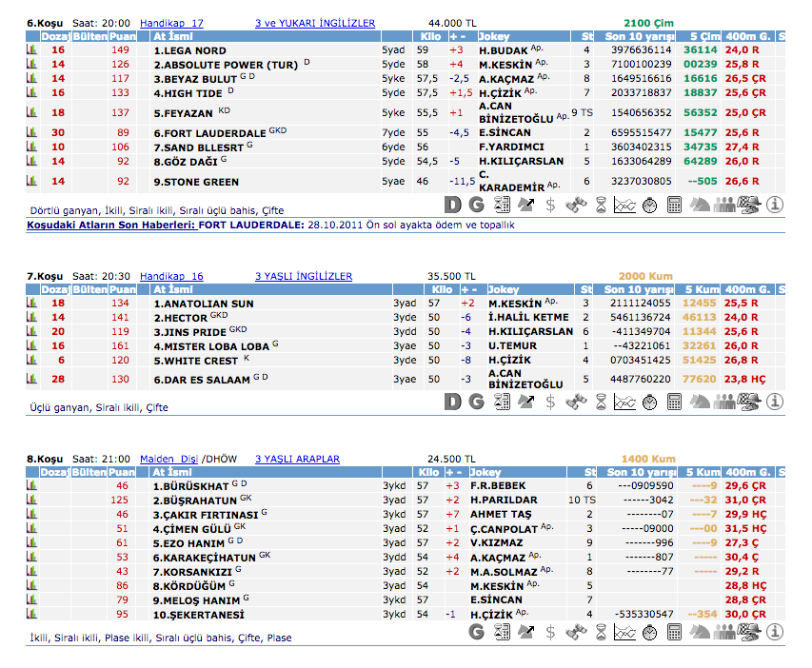This screenshot has height=668, width=812.
Task: Click the binoculars icon under race 6
Action: coord(575,205)
